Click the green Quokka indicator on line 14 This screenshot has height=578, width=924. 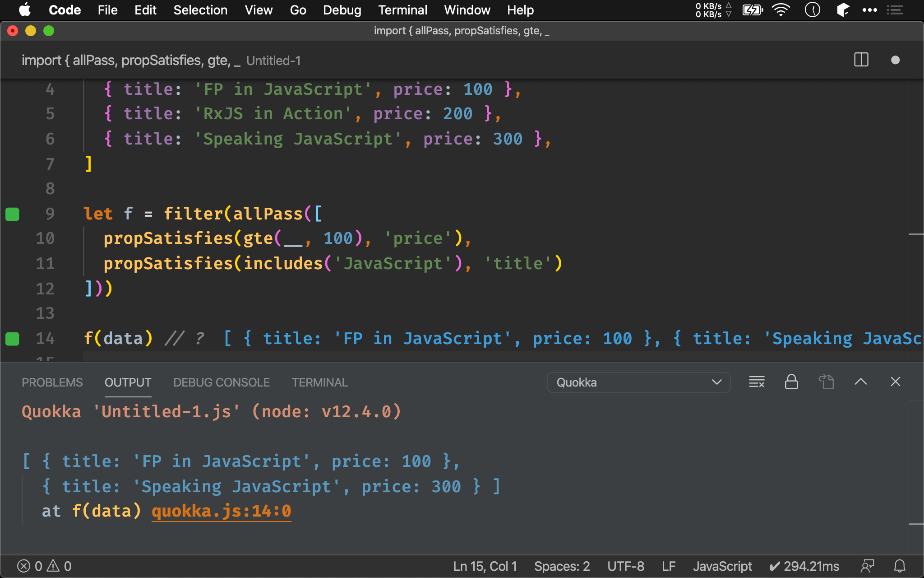[x=12, y=339]
